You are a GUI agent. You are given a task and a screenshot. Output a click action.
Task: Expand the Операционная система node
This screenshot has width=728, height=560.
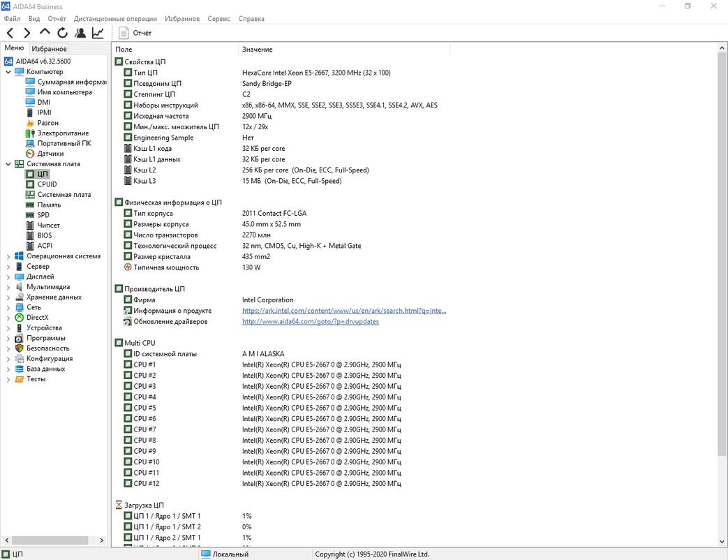pos(8,256)
